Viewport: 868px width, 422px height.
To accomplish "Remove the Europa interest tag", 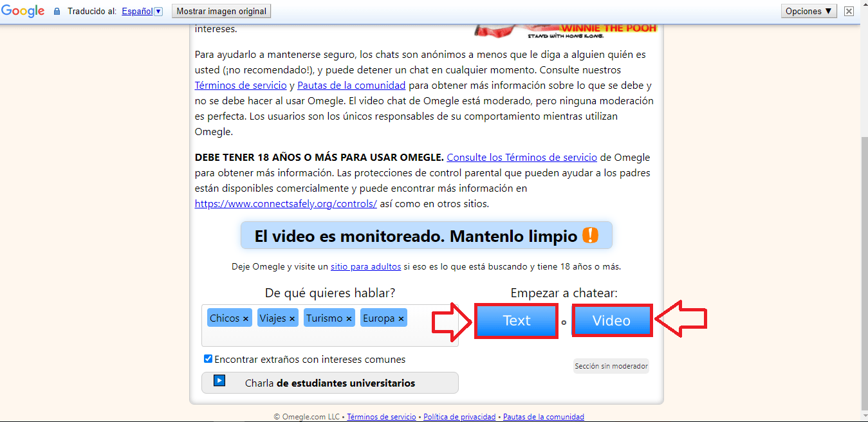I will [401, 318].
